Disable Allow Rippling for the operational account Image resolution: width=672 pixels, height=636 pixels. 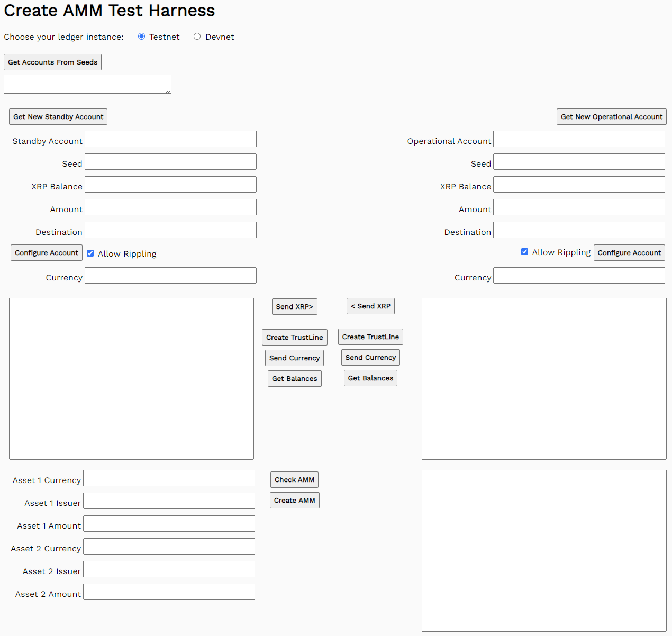tap(524, 252)
